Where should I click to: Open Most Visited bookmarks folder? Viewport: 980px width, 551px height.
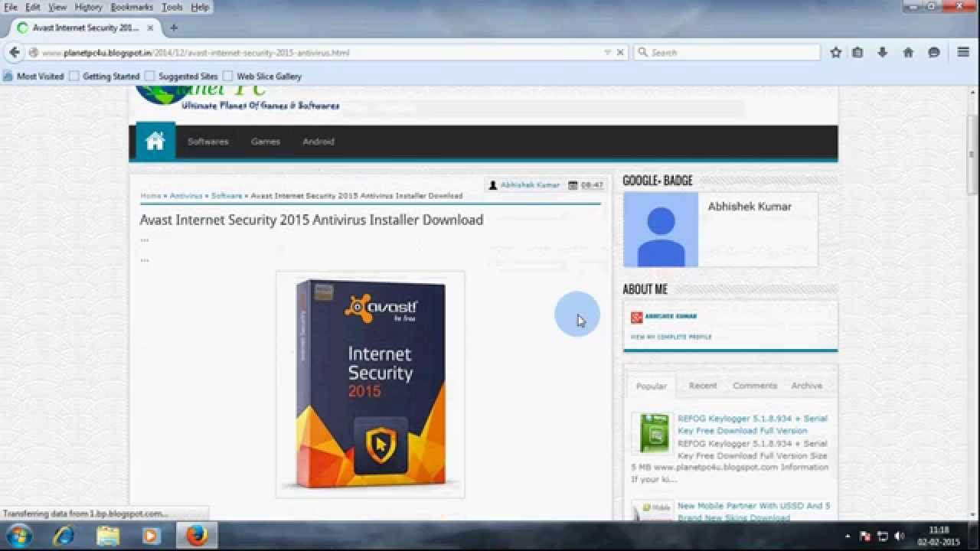tap(34, 77)
